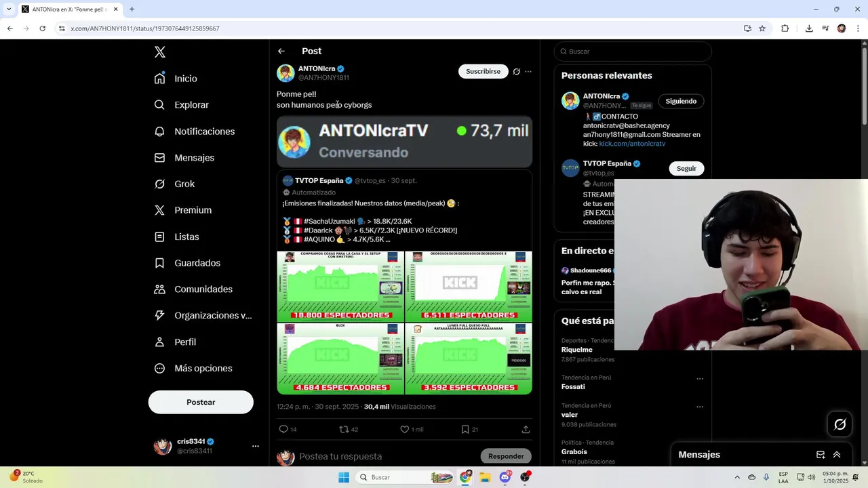Click the Postear button
Viewport: 868px width, 488px height.
point(201,402)
